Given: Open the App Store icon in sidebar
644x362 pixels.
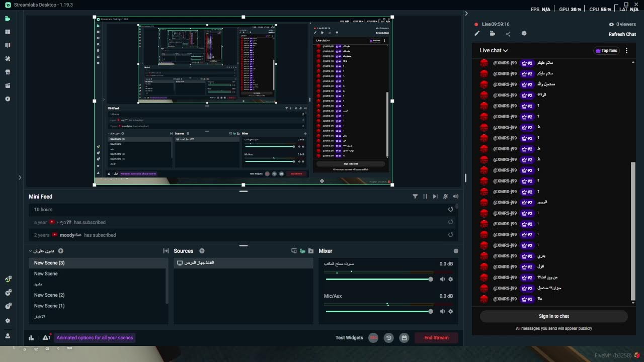Looking at the screenshot, I should coord(8,72).
